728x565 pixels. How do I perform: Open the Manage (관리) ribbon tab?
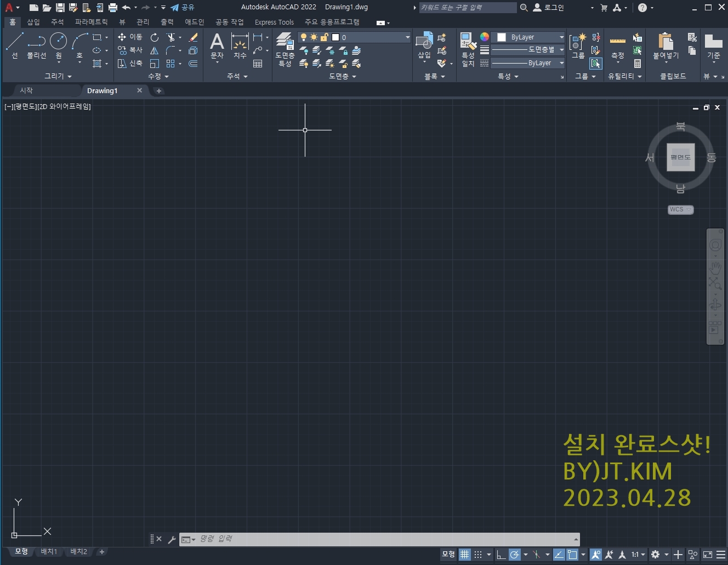[x=143, y=22]
